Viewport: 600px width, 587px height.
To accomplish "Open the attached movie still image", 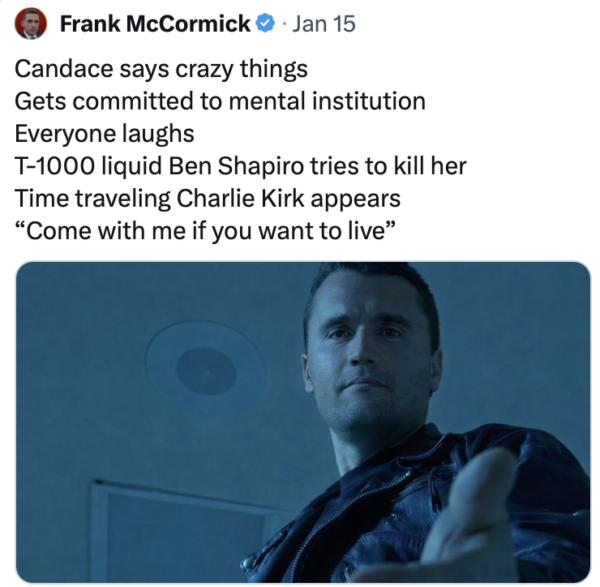I will point(304,421).
